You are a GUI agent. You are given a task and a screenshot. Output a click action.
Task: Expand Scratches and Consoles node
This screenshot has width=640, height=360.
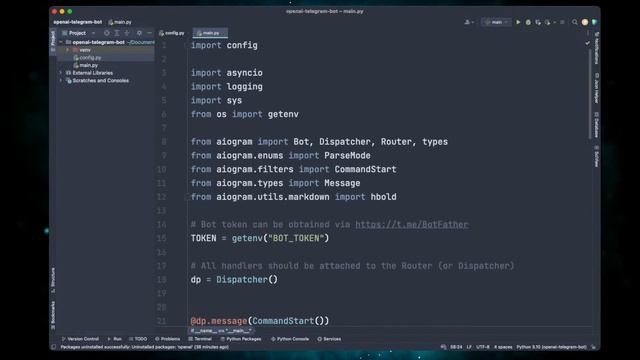click(x=61, y=80)
